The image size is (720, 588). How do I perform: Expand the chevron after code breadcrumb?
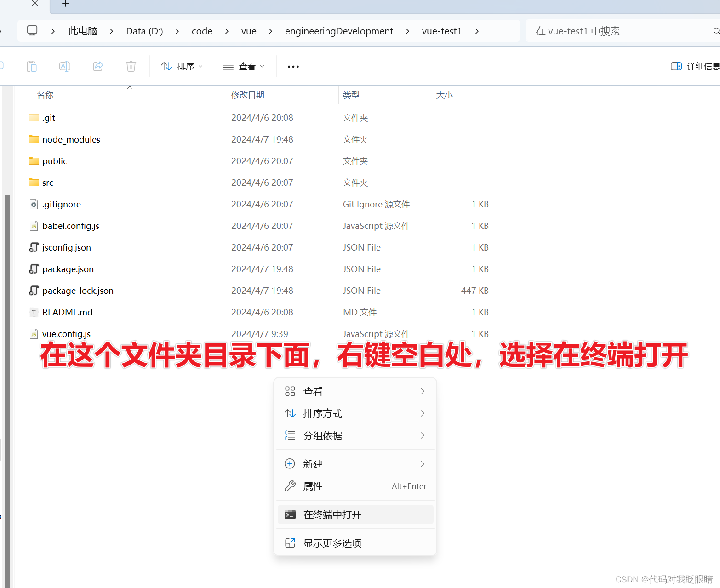227,31
